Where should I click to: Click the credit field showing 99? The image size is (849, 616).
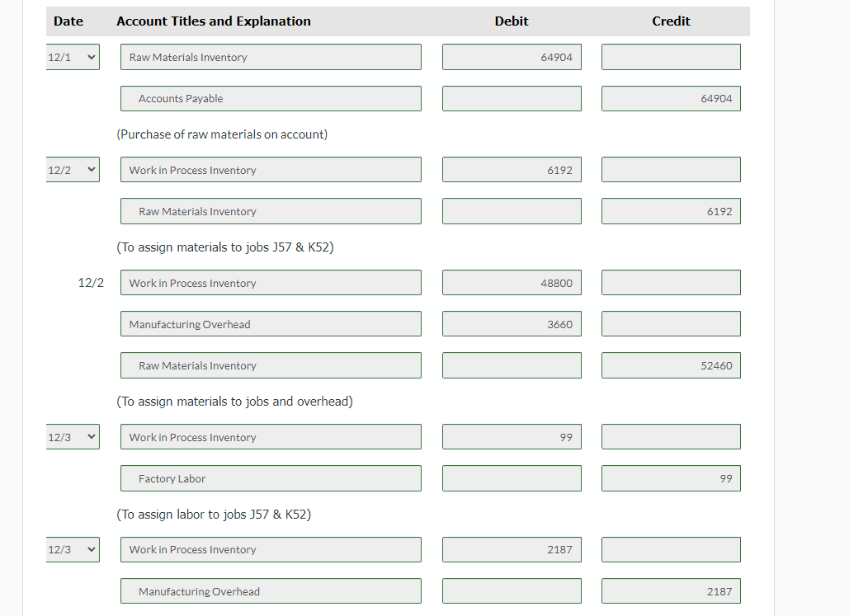click(x=671, y=478)
